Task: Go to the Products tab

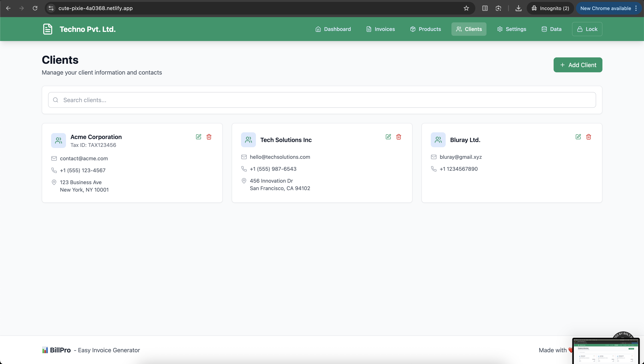Action: pos(426,29)
